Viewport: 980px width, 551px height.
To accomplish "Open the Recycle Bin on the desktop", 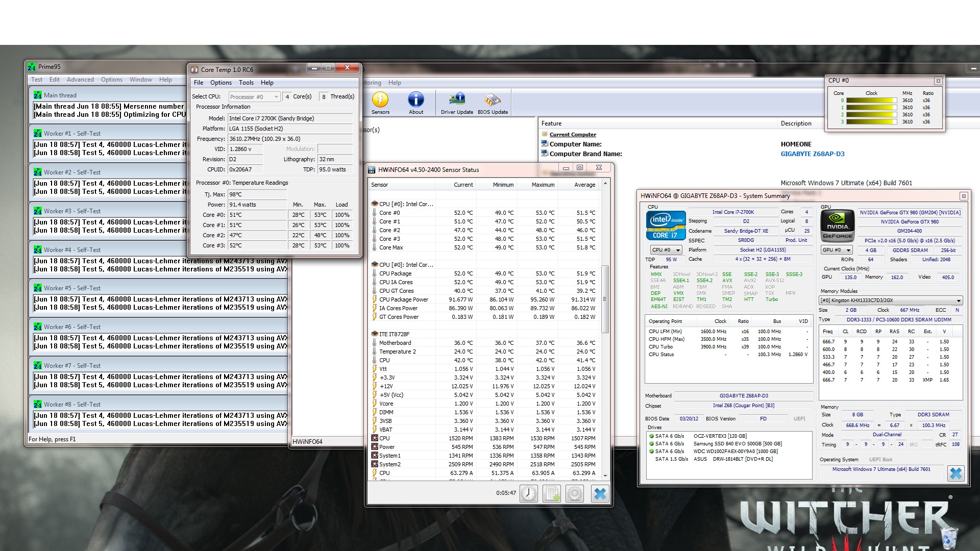I will [x=948, y=538].
